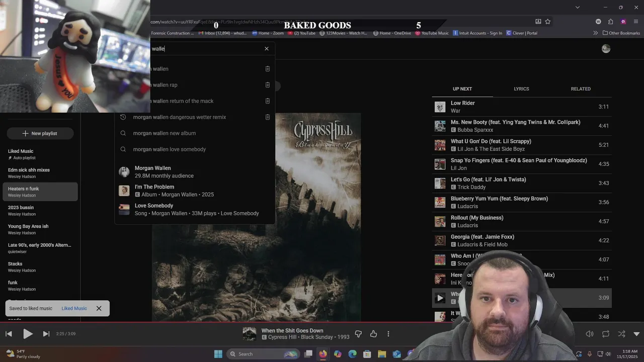Open the Morgan Wallen artist result
The width and height of the screenshot is (644, 362).
[x=195, y=172]
